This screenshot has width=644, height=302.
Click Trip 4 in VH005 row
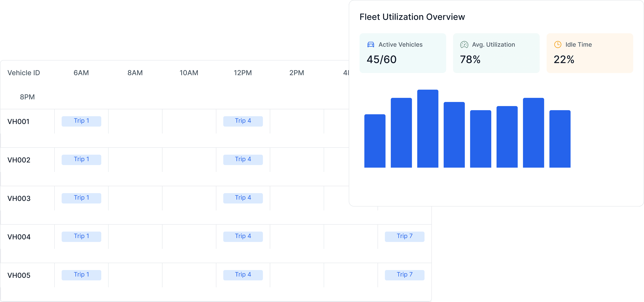click(243, 275)
